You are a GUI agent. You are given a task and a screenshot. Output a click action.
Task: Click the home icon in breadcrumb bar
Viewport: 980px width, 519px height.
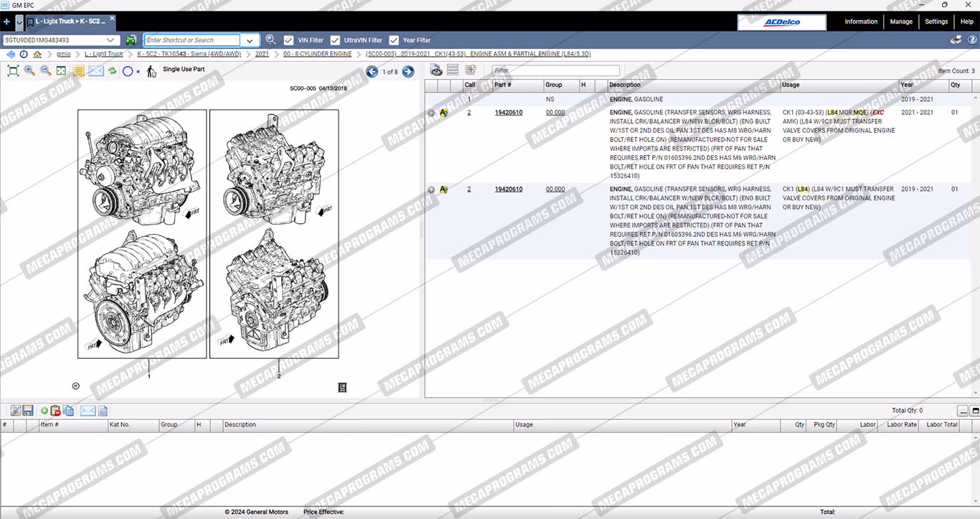point(37,54)
